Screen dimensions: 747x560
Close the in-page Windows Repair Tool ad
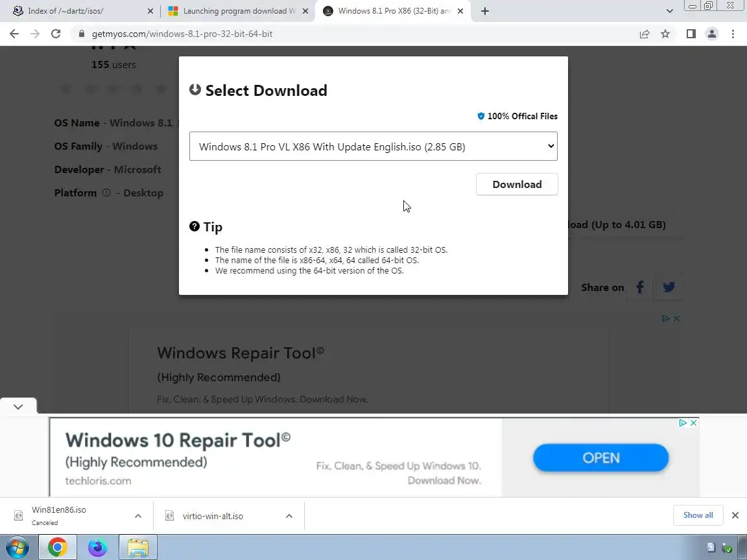point(676,319)
